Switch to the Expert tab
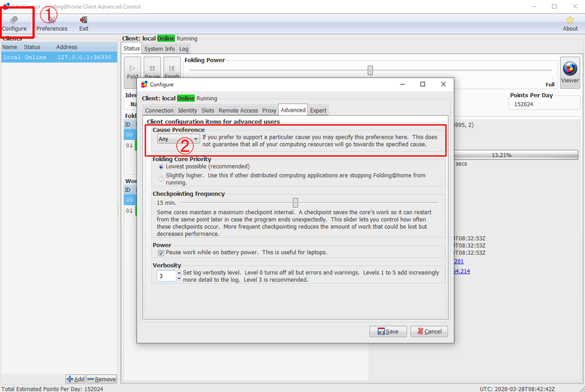 318,110
